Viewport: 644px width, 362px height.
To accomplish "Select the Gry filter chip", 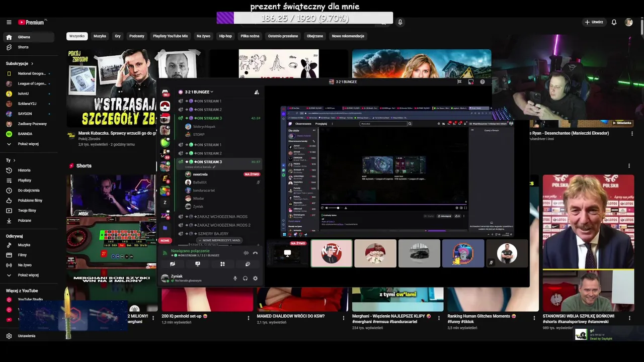I will click(x=118, y=36).
